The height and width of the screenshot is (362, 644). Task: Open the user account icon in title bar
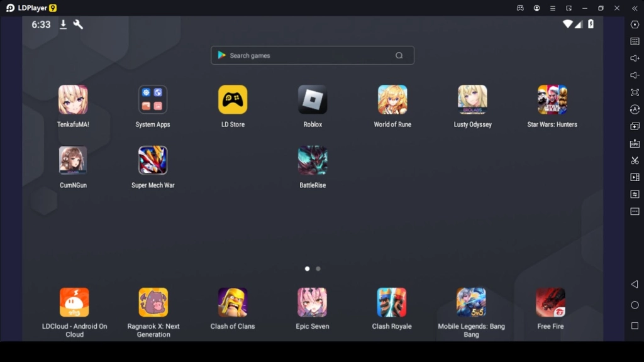537,8
